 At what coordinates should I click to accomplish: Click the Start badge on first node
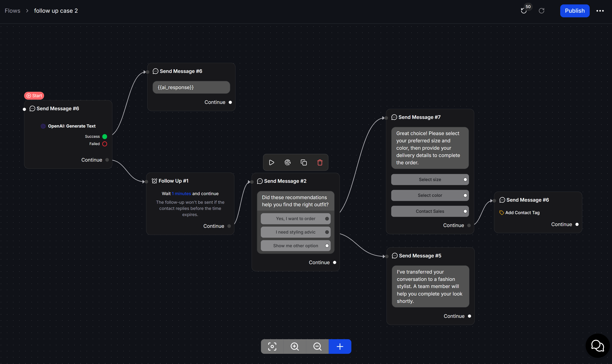[34, 96]
